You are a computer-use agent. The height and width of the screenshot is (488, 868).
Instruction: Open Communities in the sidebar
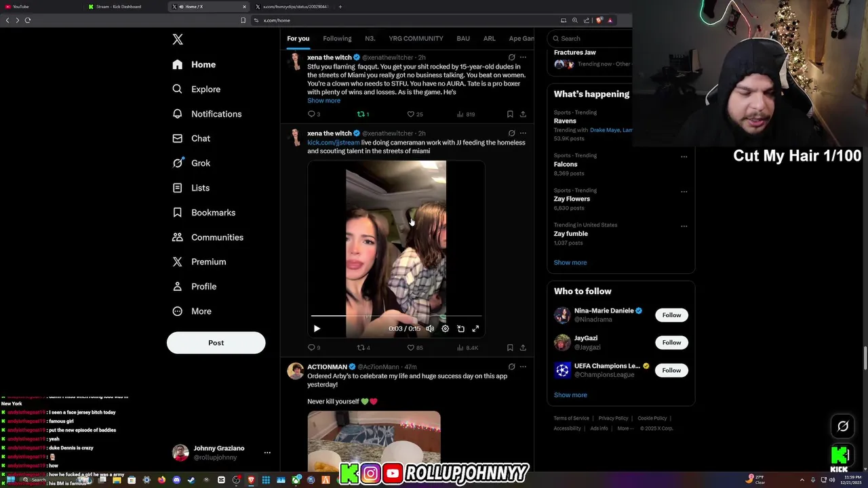coord(208,237)
